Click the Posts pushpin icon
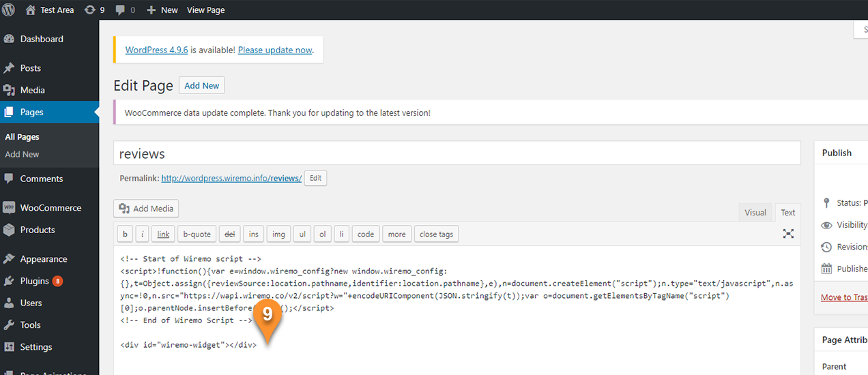Screen dimensions: 868x375 point(9,68)
